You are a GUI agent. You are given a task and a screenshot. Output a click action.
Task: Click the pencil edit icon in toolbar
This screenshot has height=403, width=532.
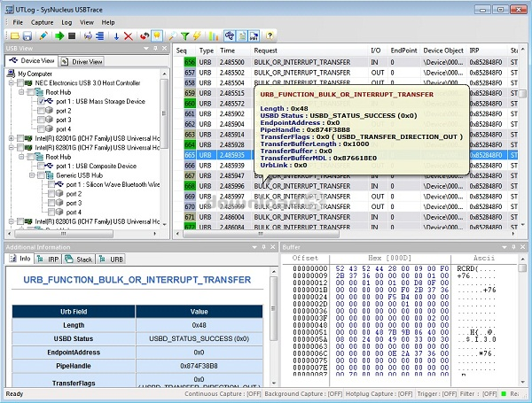click(43, 36)
